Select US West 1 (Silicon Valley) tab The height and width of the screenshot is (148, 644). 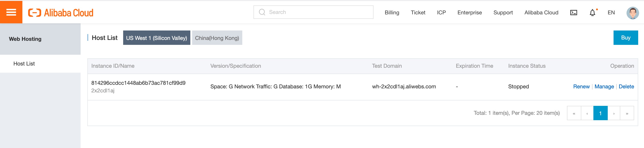(157, 38)
